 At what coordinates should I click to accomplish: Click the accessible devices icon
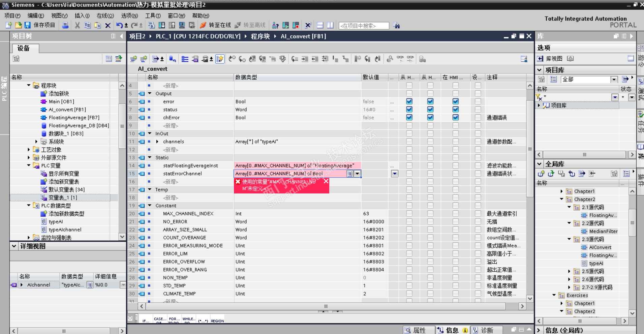point(275,25)
